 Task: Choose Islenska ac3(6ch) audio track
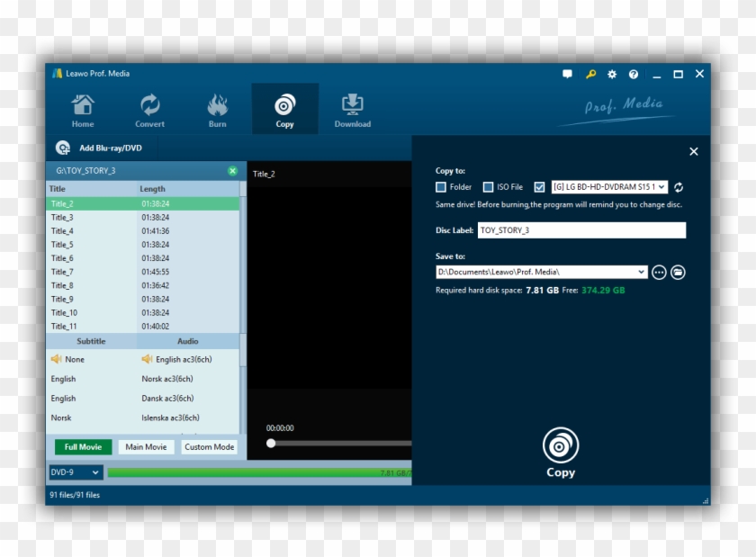pos(170,418)
